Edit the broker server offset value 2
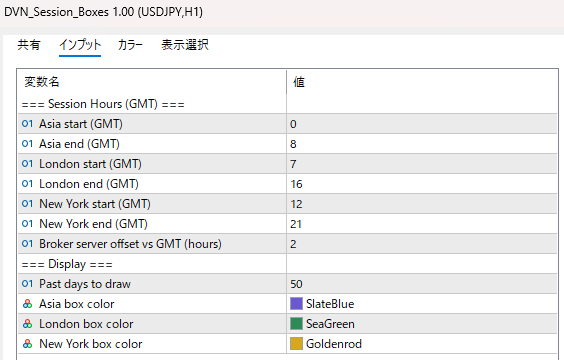This screenshot has width=564, height=360. [422, 244]
